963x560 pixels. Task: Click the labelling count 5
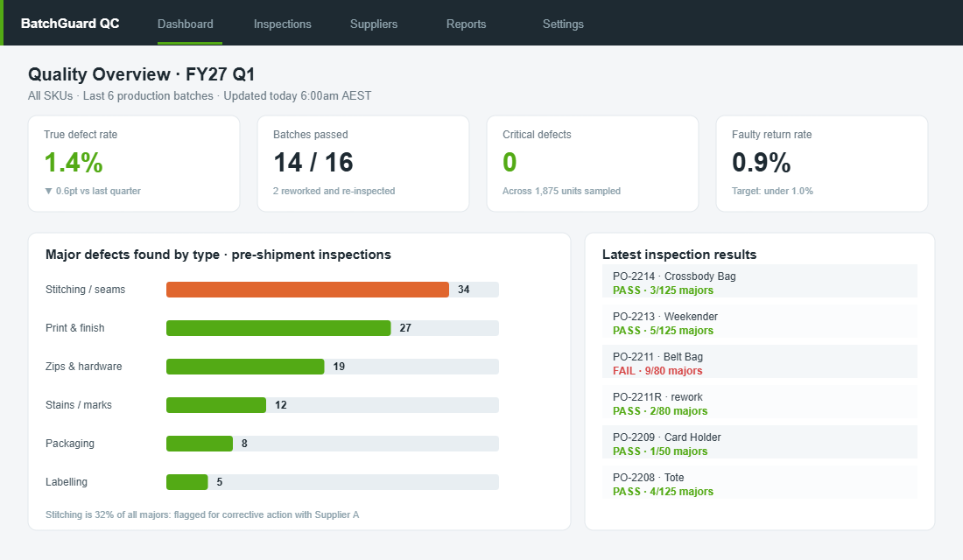(219, 482)
